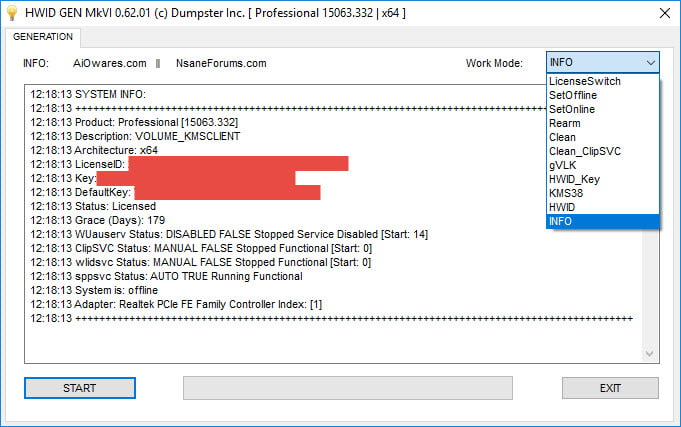The image size is (681, 427).
Task: Click the 'Adapter: Realtek PCIe' log line
Action: pos(176,305)
